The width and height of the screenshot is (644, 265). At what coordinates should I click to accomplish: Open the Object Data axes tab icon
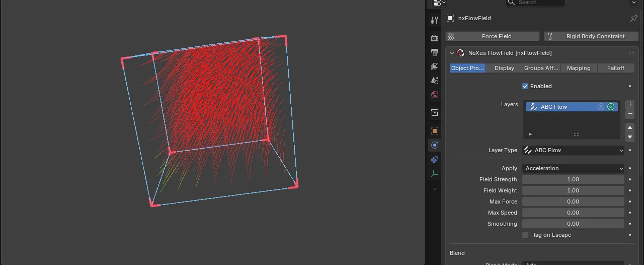(x=435, y=173)
